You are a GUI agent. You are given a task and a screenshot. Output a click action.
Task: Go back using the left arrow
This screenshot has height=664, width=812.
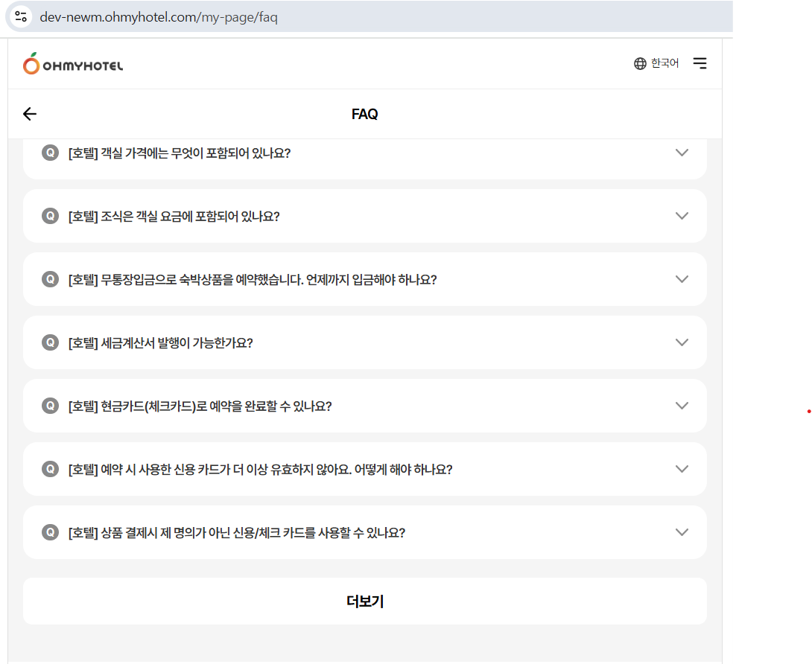(30, 114)
